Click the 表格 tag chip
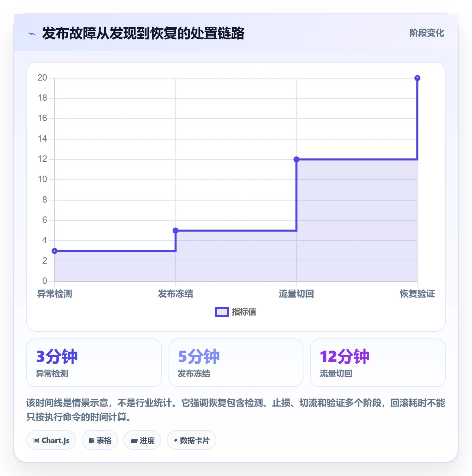 point(100,440)
